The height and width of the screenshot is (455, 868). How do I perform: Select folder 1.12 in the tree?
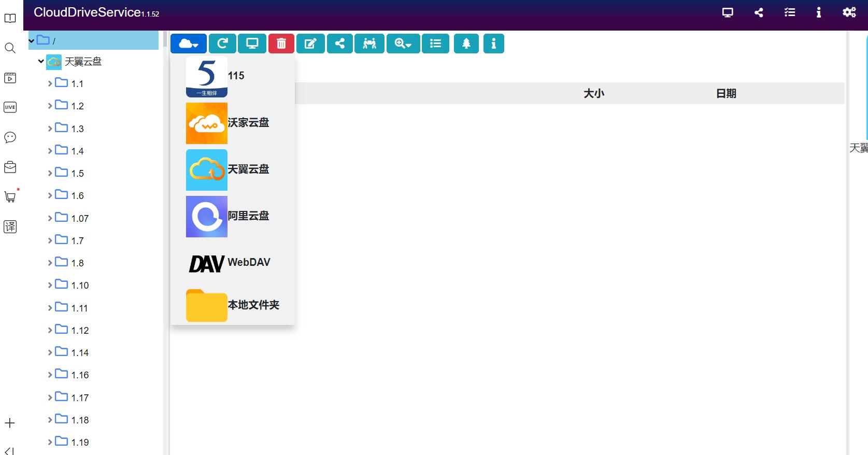point(72,330)
